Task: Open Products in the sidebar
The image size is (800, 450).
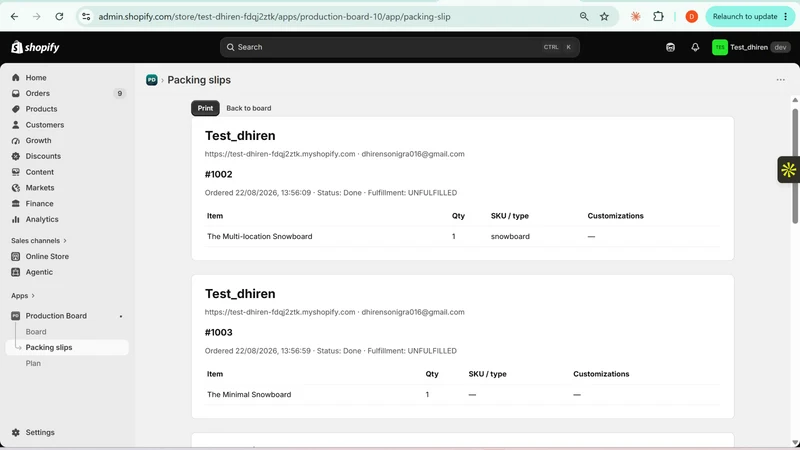Action: click(x=41, y=109)
